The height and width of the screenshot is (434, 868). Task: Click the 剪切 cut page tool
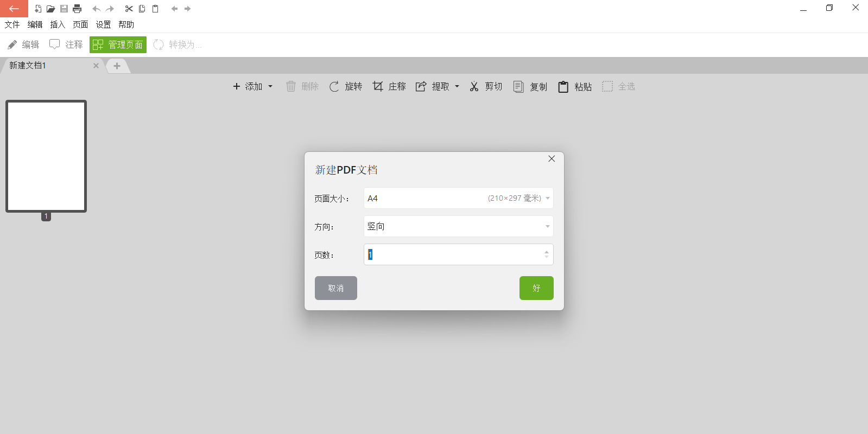pos(486,87)
